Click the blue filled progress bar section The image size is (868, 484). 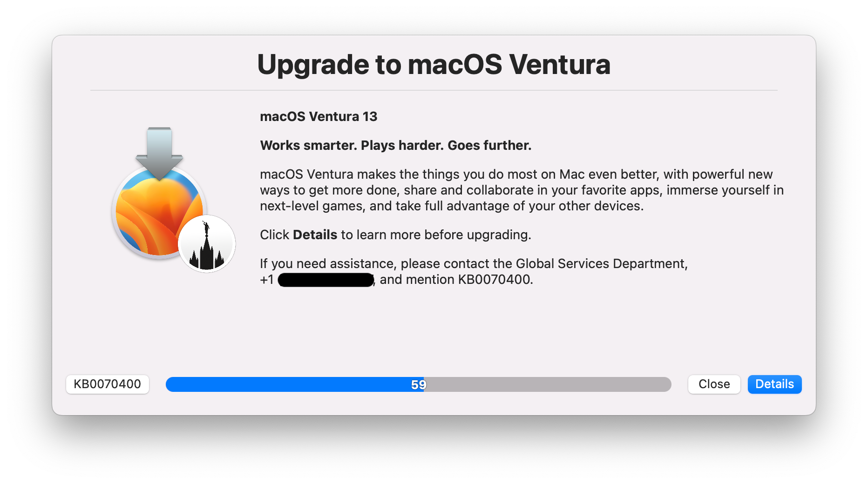(x=294, y=384)
